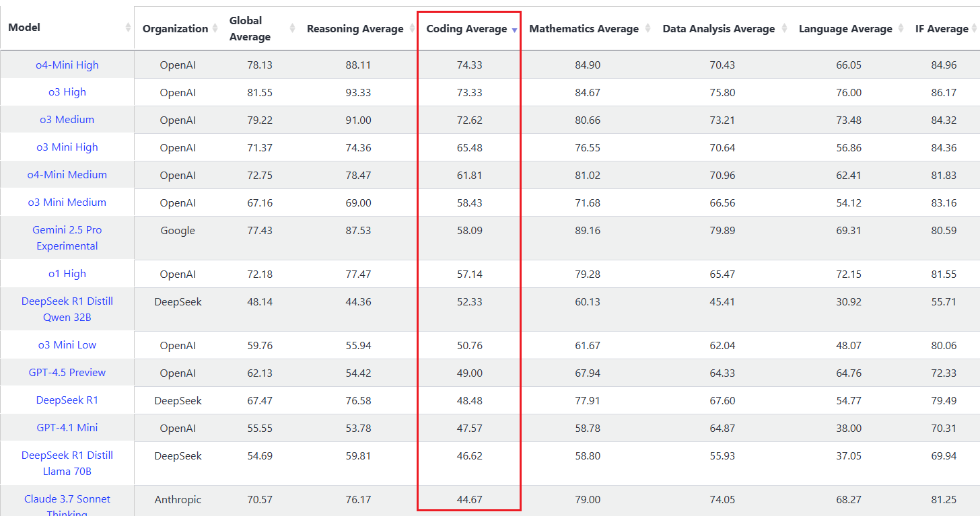The image size is (980, 516).
Task: Open the Gemini 2.5 Pro Experimental link
Action: pyautogui.click(x=67, y=238)
